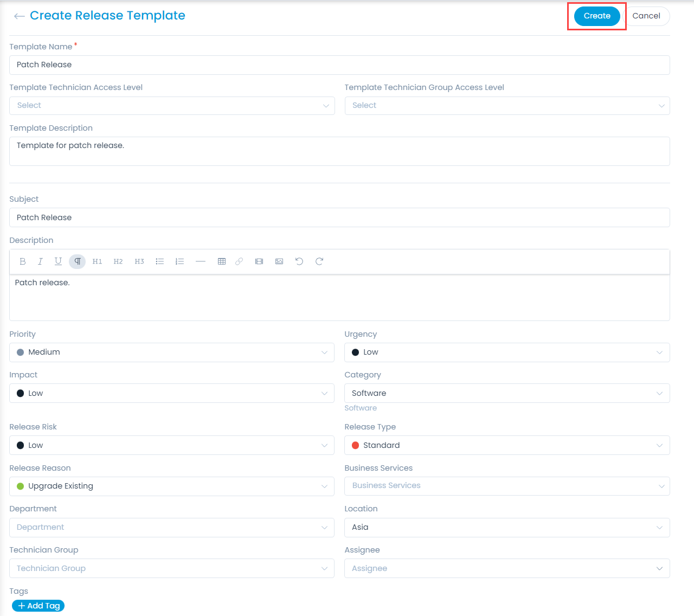Click into the Template Name field

click(x=339, y=65)
